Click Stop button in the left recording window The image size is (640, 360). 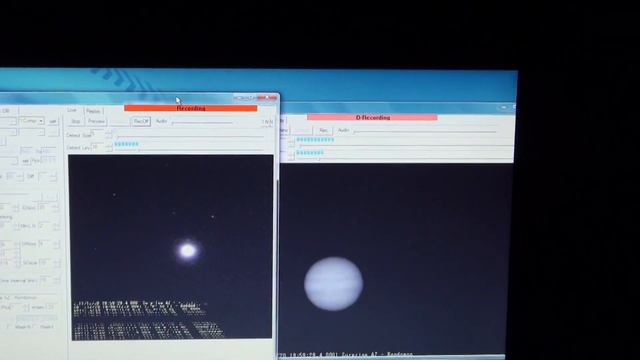click(76, 122)
